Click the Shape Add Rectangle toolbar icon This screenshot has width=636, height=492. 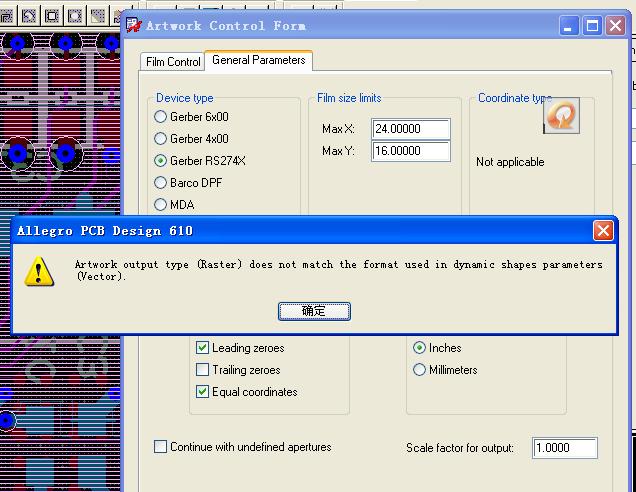tap(52, 16)
